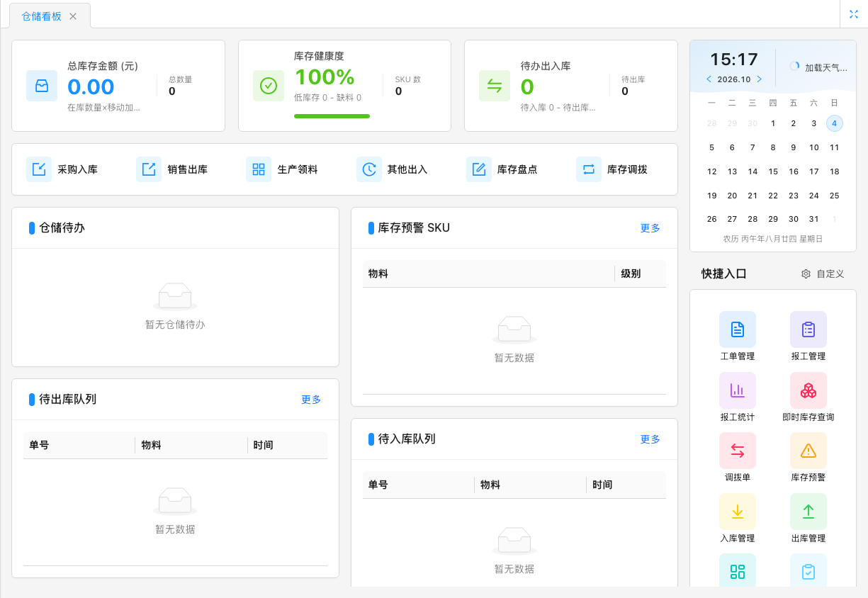
Task: Click the fullscreen toggle icon at top right
Action: pyautogui.click(x=854, y=14)
